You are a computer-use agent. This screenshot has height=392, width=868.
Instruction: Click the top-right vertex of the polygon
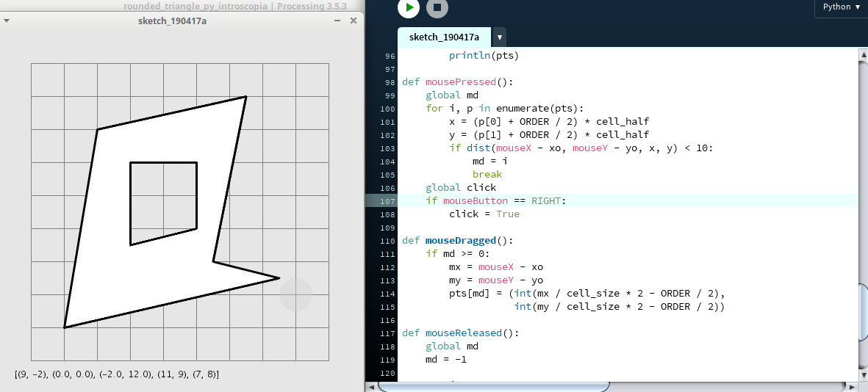tap(245, 96)
